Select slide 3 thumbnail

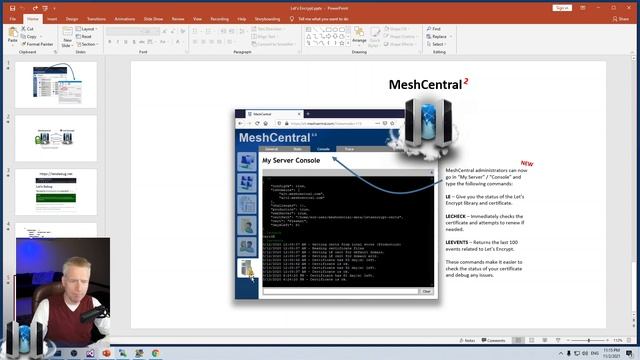coord(56,192)
